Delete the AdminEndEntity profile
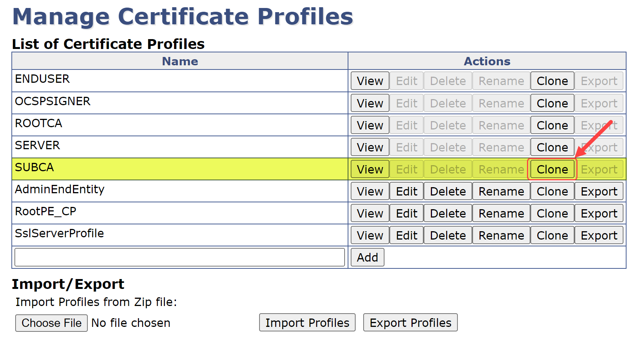The height and width of the screenshot is (347, 644). (x=448, y=191)
